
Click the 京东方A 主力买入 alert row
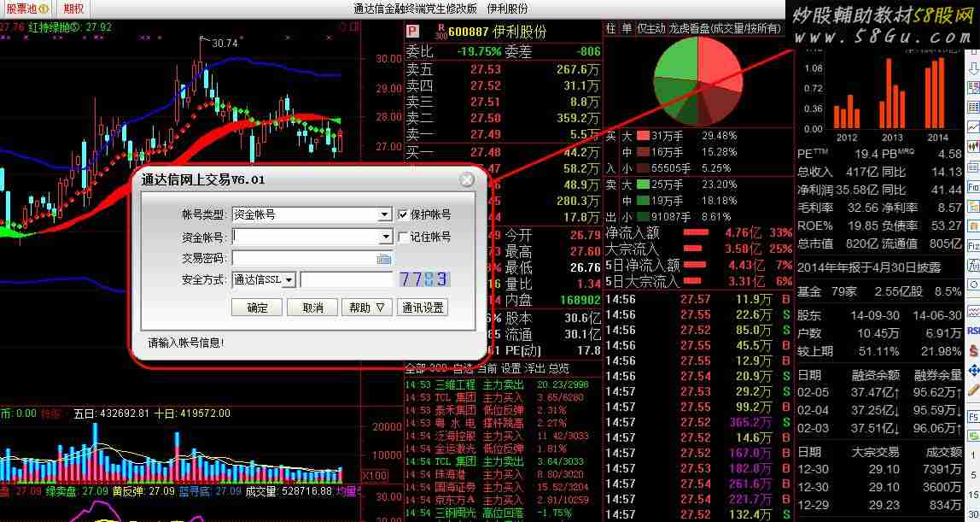point(498,500)
